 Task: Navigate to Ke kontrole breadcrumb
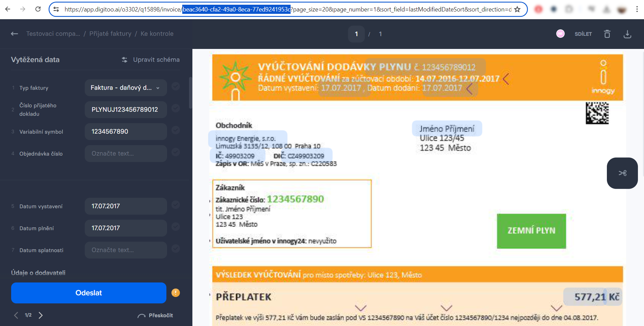(x=157, y=34)
